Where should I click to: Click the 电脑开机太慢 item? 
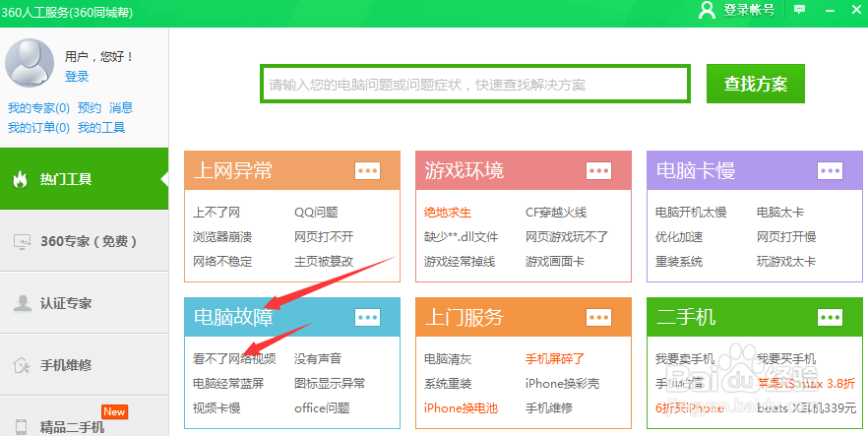(691, 212)
